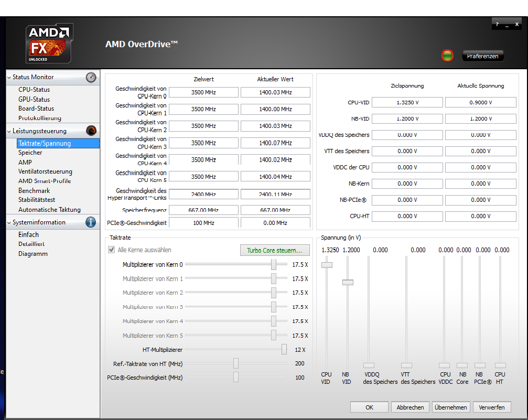Click the Ref.-Taktrate von HT slider
The image size is (528, 420).
[x=236, y=363]
